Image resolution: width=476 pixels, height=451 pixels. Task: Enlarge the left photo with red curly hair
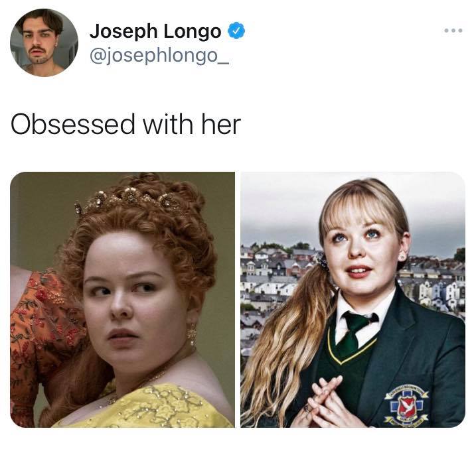(x=122, y=300)
